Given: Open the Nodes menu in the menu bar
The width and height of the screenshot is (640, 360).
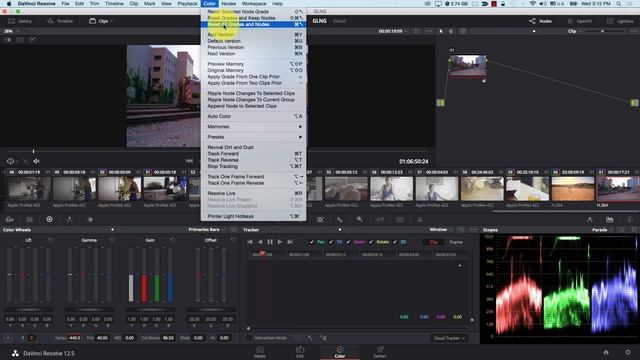Looking at the screenshot, I should (x=229, y=4).
